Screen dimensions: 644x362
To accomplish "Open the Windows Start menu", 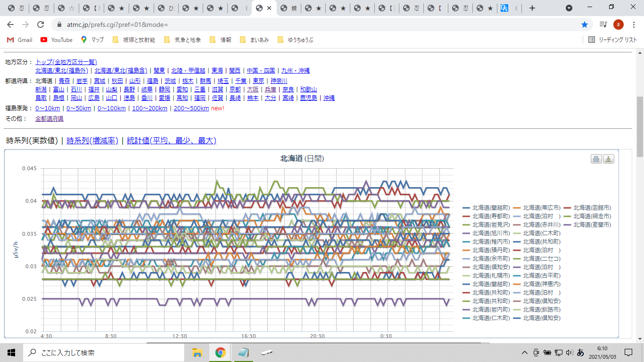I will (x=11, y=352).
